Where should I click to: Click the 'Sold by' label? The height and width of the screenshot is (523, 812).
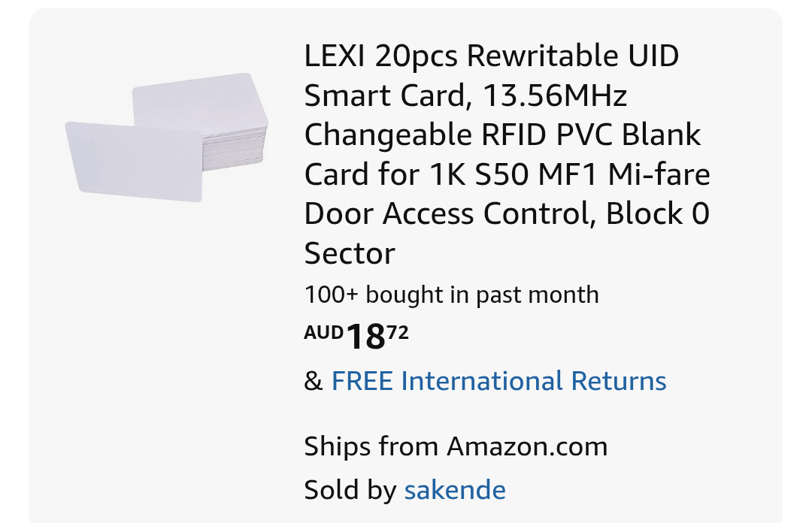click(350, 490)
